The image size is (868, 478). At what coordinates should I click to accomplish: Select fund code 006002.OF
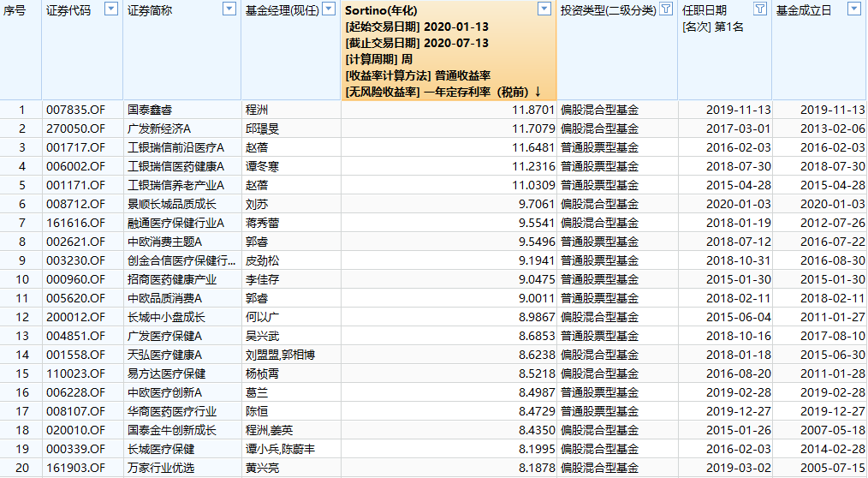(76, 166)
